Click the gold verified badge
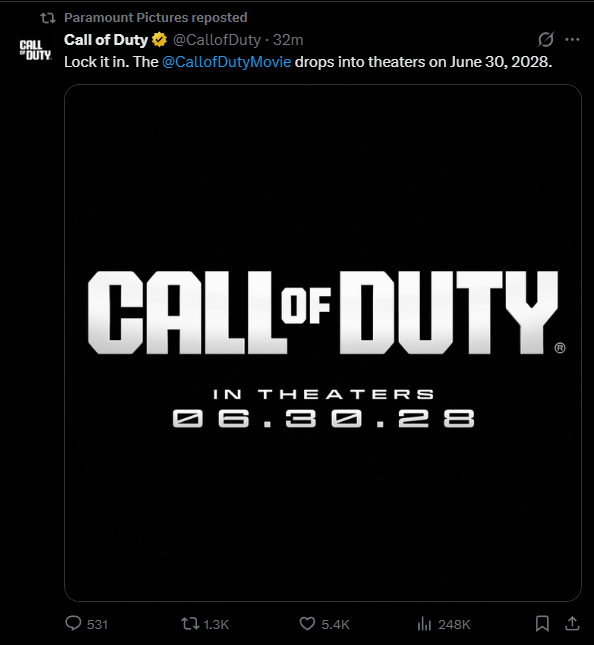594x645 pixels. click(x=159, y=40)
